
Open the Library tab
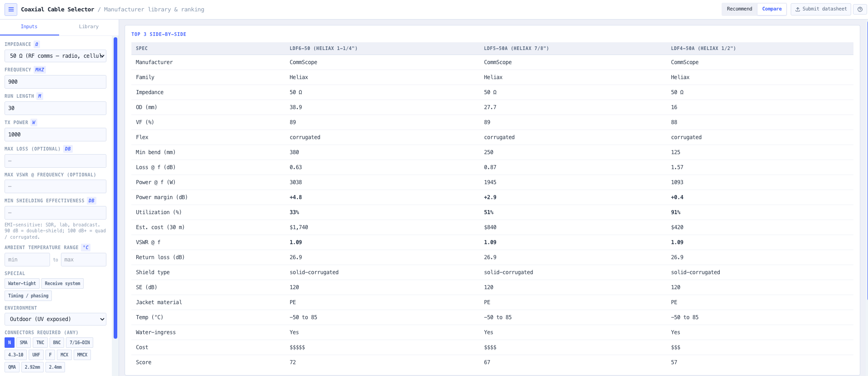point(89,27)
